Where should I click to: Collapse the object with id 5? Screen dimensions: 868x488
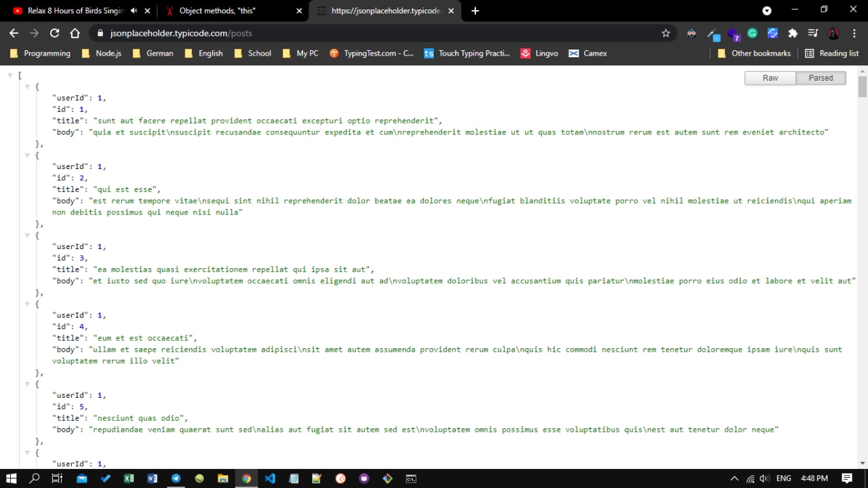click(x=27, y=384)
